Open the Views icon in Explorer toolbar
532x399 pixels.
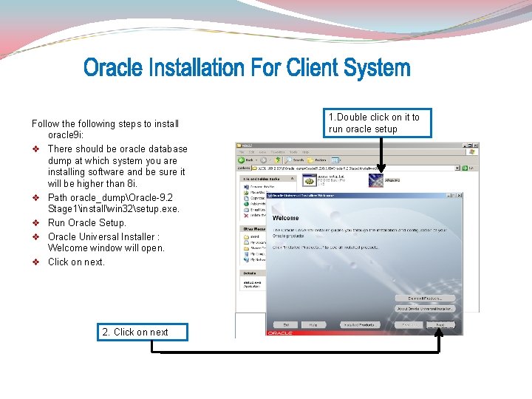coord(335,160)
